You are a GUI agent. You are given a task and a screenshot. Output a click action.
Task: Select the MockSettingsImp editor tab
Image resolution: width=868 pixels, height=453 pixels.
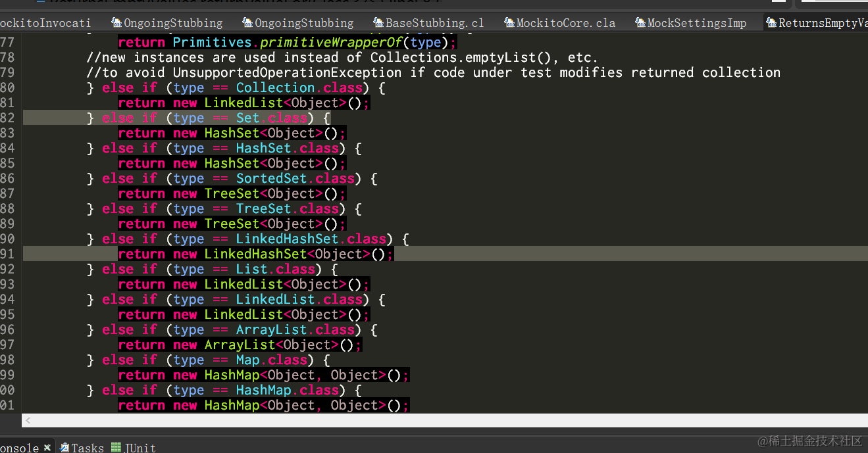(690, 23)
